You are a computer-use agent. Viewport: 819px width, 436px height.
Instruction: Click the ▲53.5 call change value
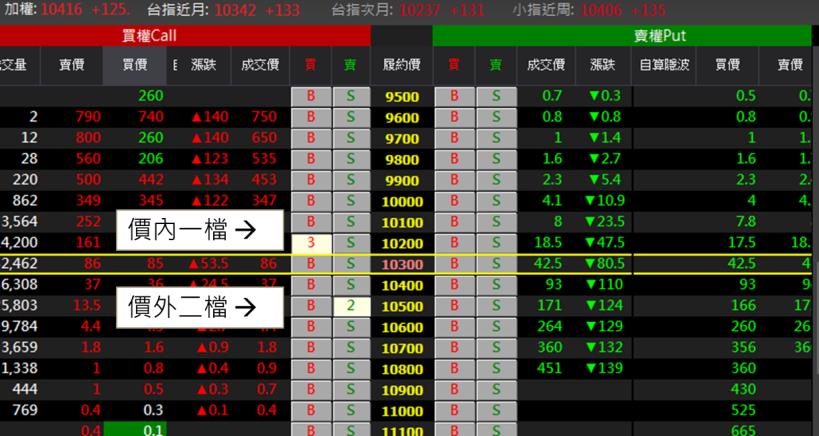209,264
